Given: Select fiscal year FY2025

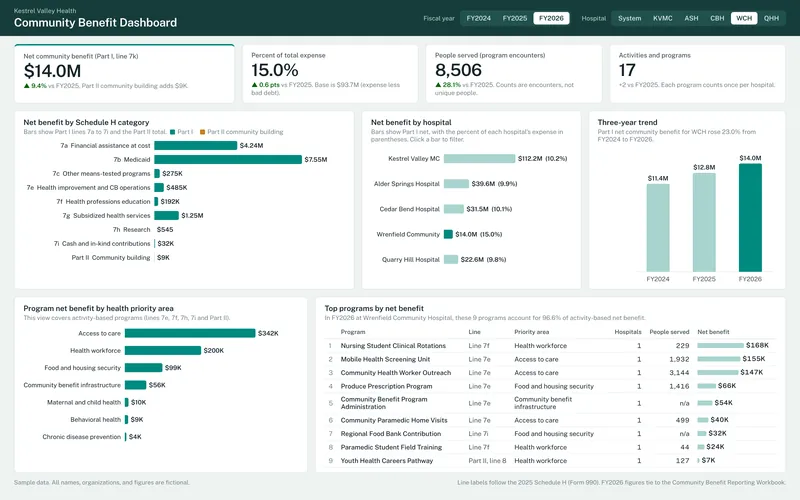Looking at the screenshot, I should tap(515, 18).
